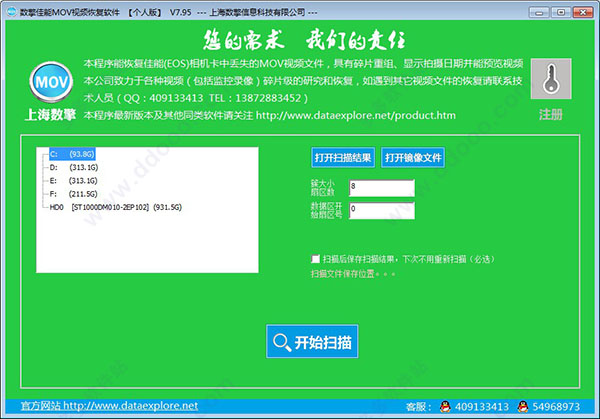
Task: Click the QQ penguin icon beside 54968973
Action: pyautogui.click(x=523, y=406)
